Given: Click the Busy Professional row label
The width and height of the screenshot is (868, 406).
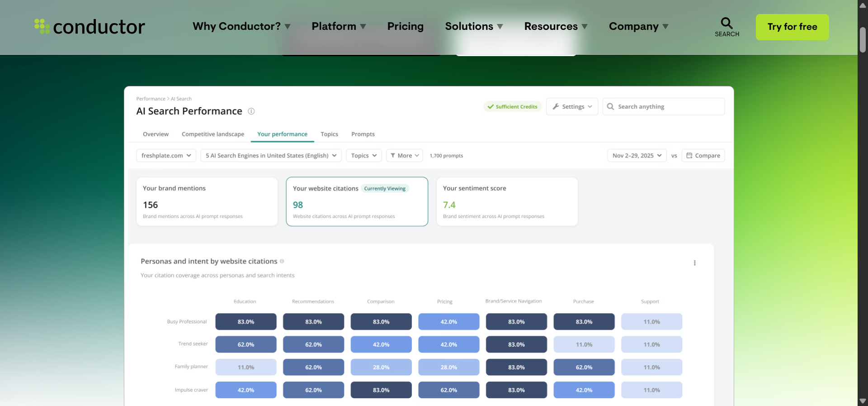Looking at the screenshot, I should click(x=187, y=322).
